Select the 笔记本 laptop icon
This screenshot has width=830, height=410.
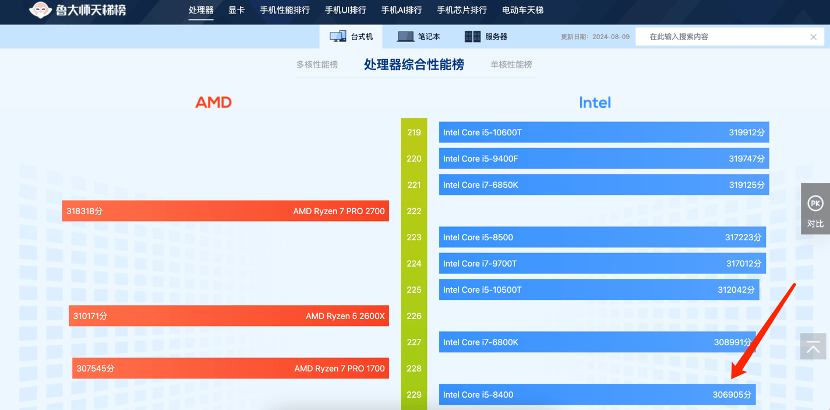pos(405,37)
